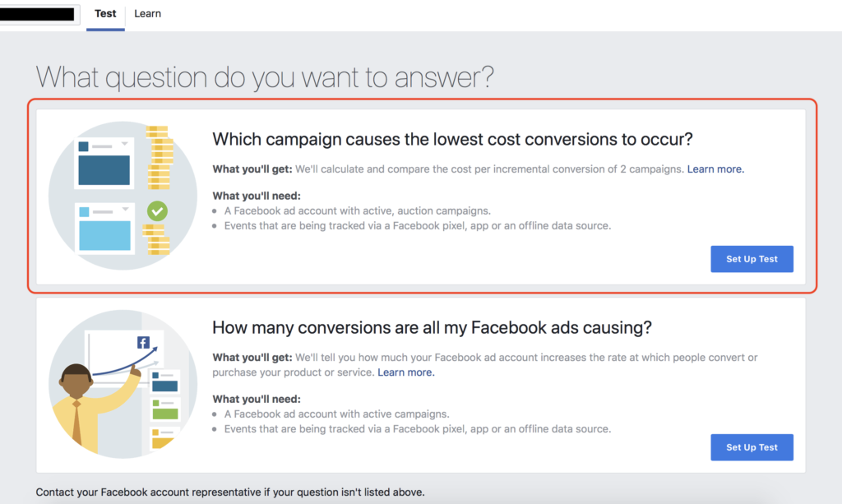The width and height of the screenshot is (842, 504).
Task: Click the green checkmark icon
Action: tap(157, 211)
